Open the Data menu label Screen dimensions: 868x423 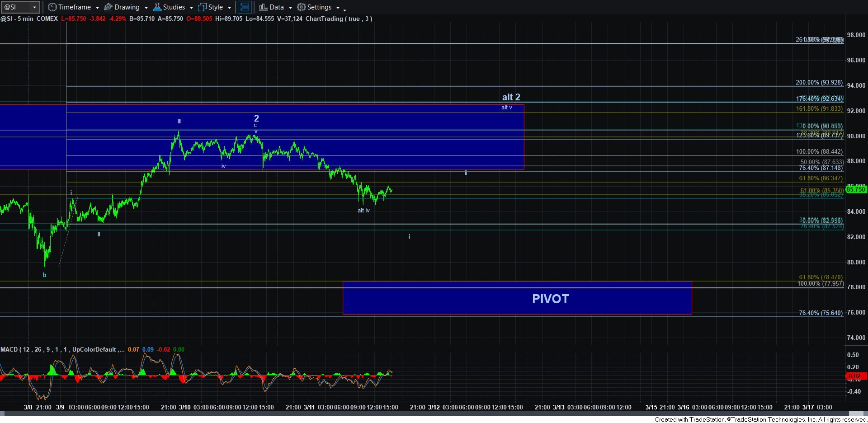[277, 7]
